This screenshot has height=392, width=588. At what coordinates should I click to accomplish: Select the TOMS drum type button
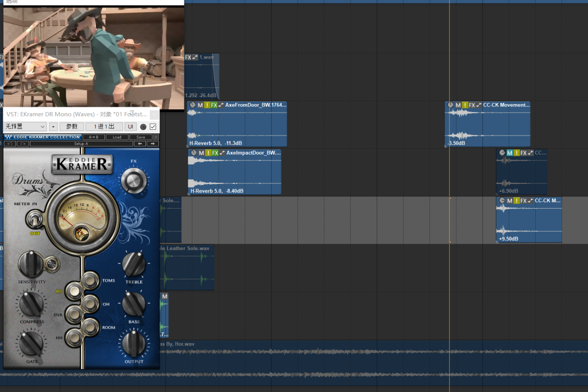point(90,280)
